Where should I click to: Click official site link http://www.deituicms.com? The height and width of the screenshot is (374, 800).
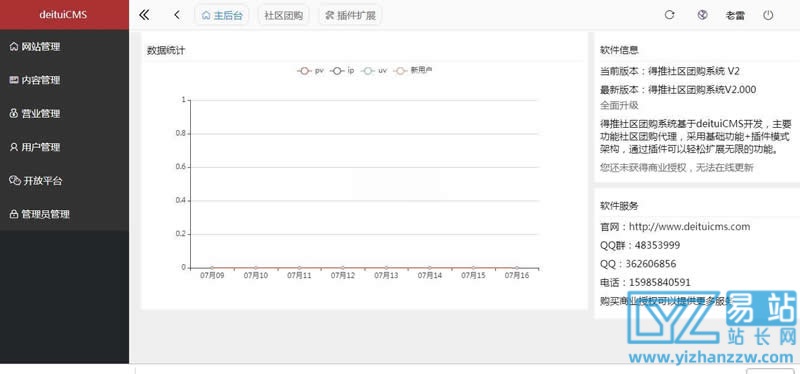coord(689,227)
